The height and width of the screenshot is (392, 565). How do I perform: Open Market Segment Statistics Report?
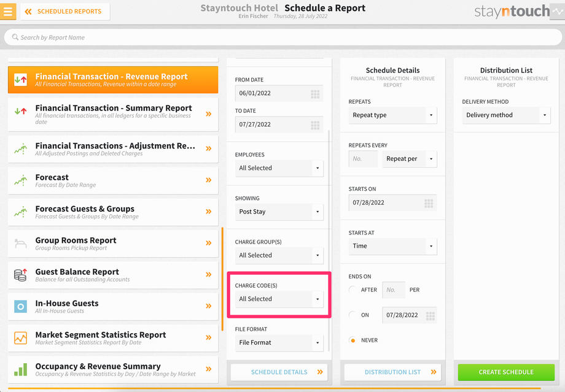[113, 338]
